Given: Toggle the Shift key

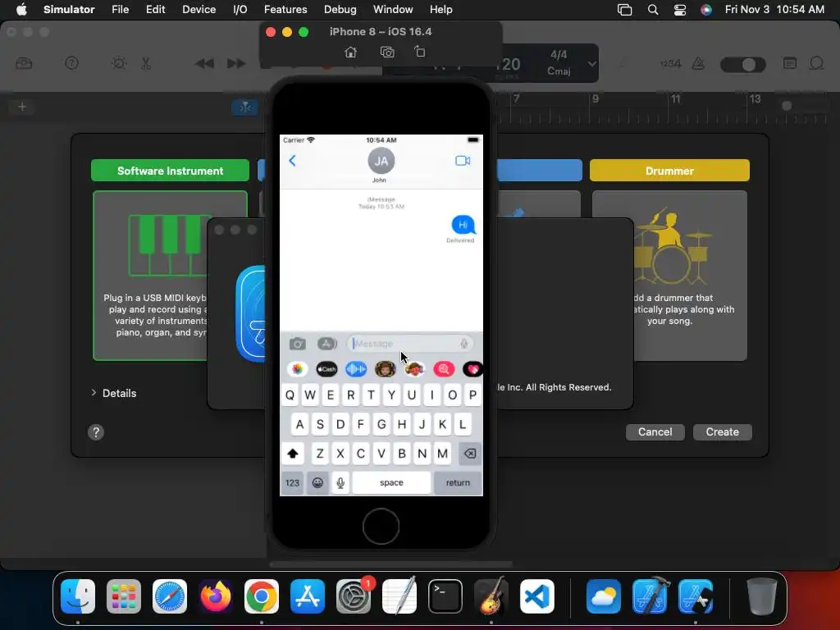Looking at the screenshot, I should pos(293,454).
